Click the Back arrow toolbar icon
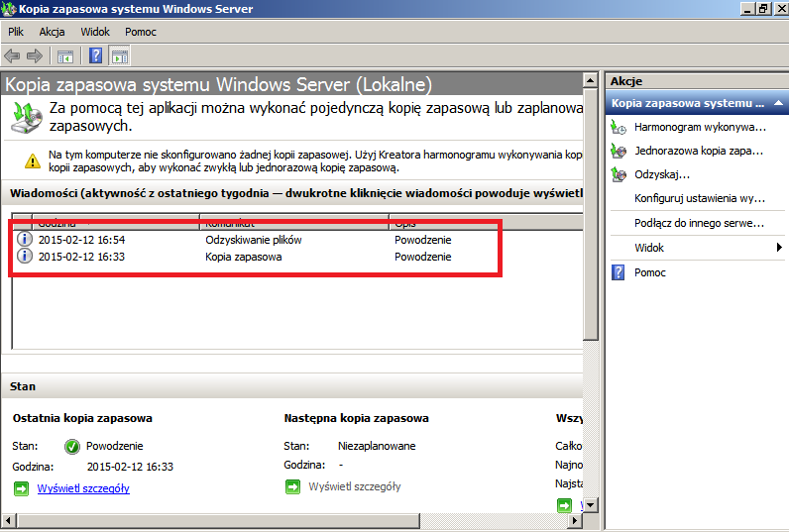The image size is (789, 532). coord(12,55)
